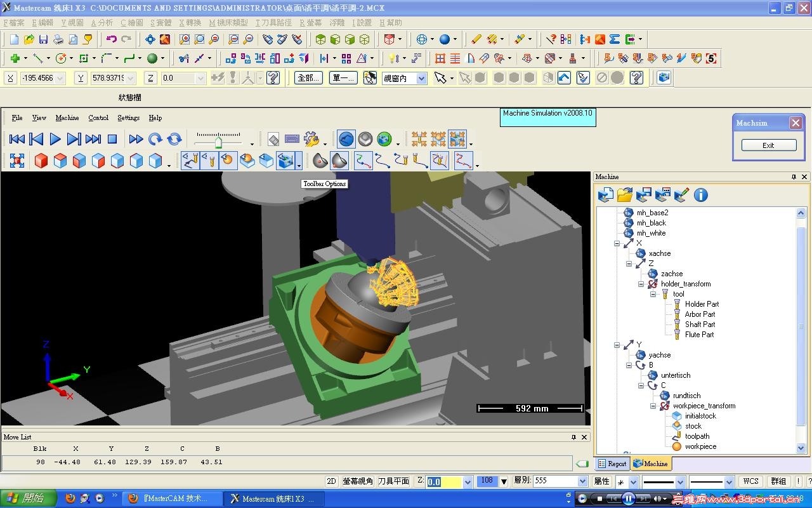
Task: Click the Save diskette icon
Action: point(44,39)
